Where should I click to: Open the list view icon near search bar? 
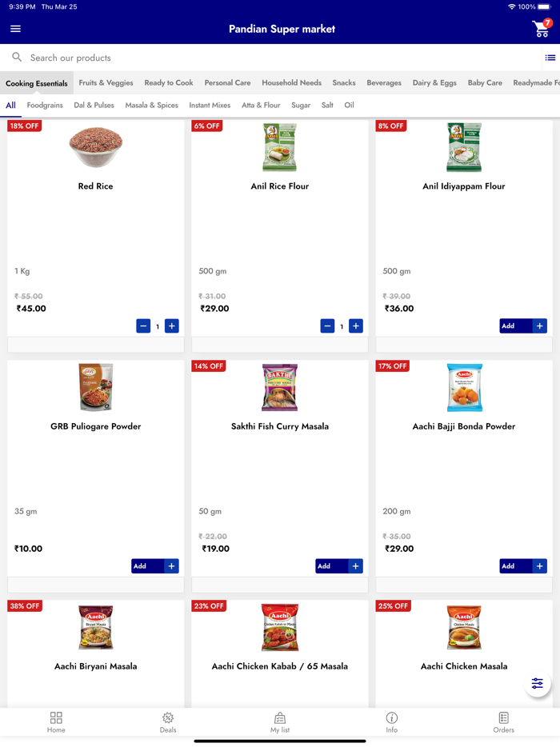pos(550,58)
